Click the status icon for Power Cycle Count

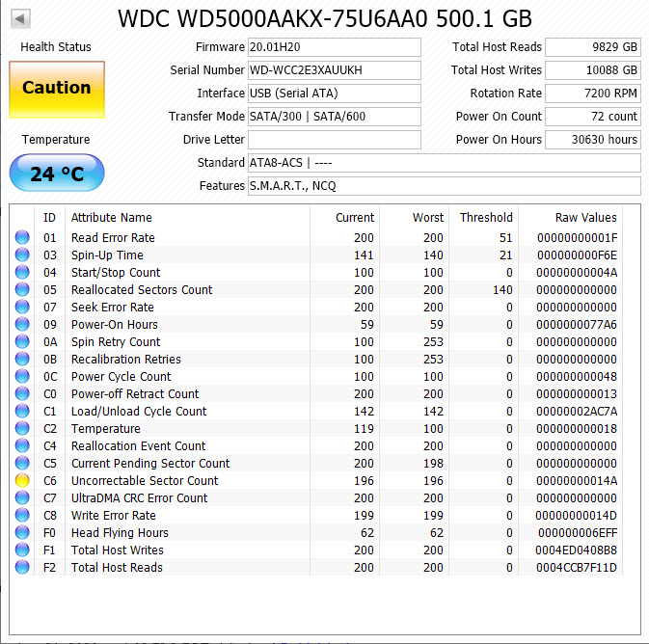tap(22, 377)
